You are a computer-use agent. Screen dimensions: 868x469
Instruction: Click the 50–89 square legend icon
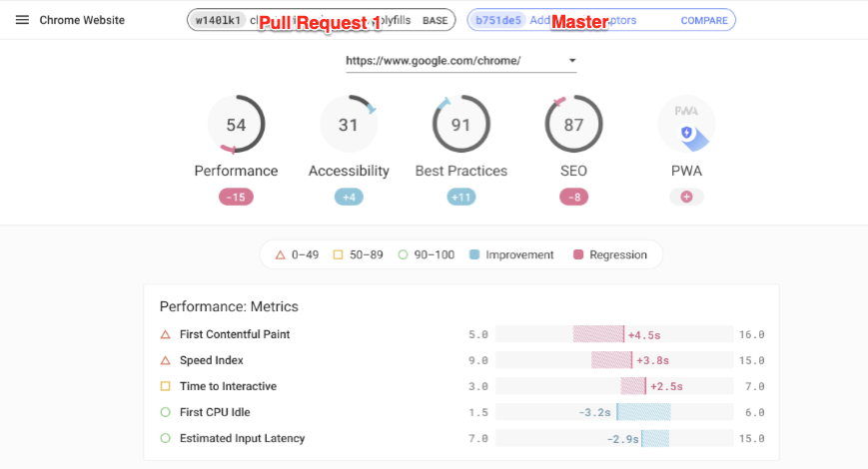pyautogui.click(x=338, y=254)
